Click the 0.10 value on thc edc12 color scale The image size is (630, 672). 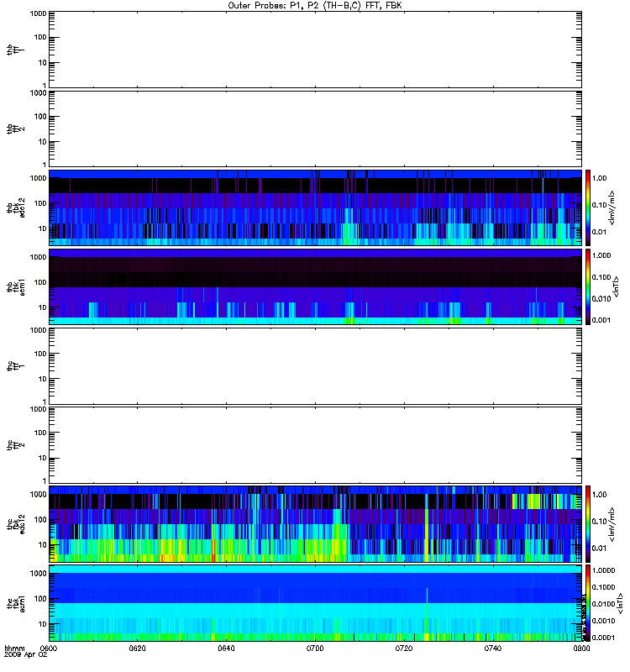tap(599, 522)
